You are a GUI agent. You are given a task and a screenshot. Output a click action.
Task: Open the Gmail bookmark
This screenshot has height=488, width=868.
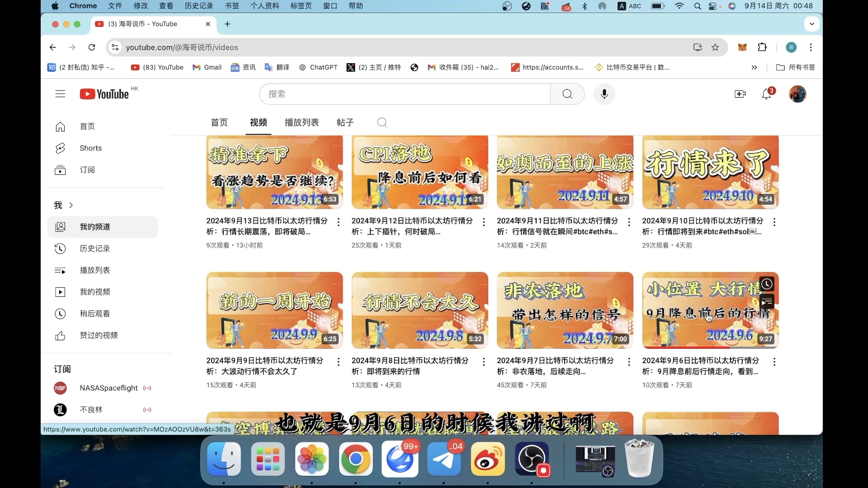207,67
